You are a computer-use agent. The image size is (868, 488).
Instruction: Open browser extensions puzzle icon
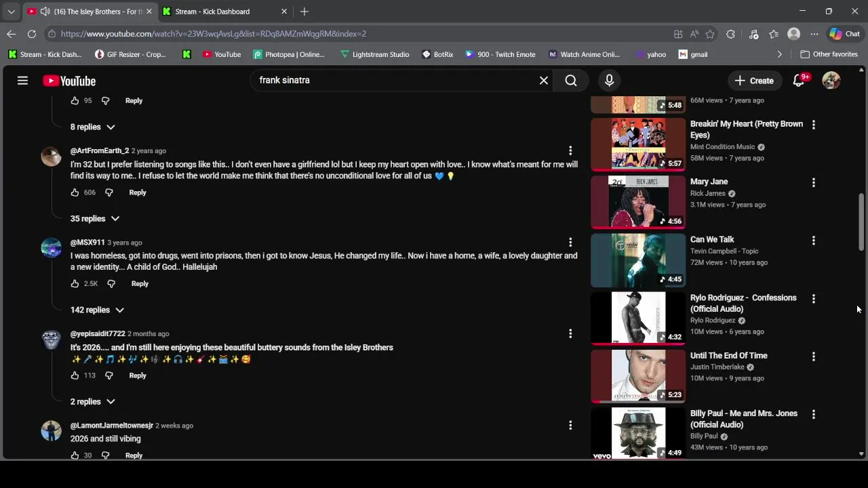point(730,34)
